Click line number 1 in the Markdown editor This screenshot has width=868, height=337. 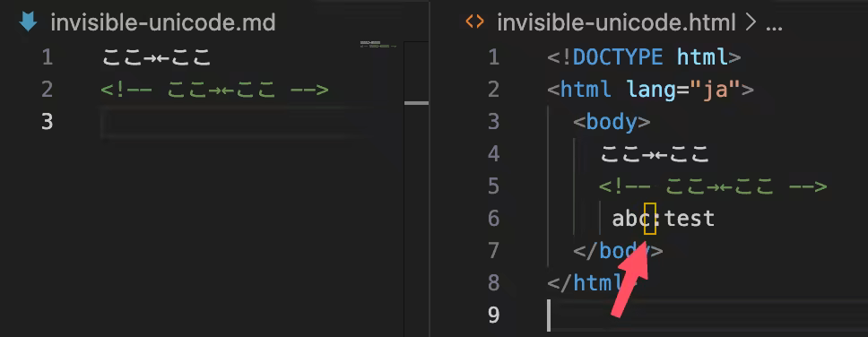47,57
